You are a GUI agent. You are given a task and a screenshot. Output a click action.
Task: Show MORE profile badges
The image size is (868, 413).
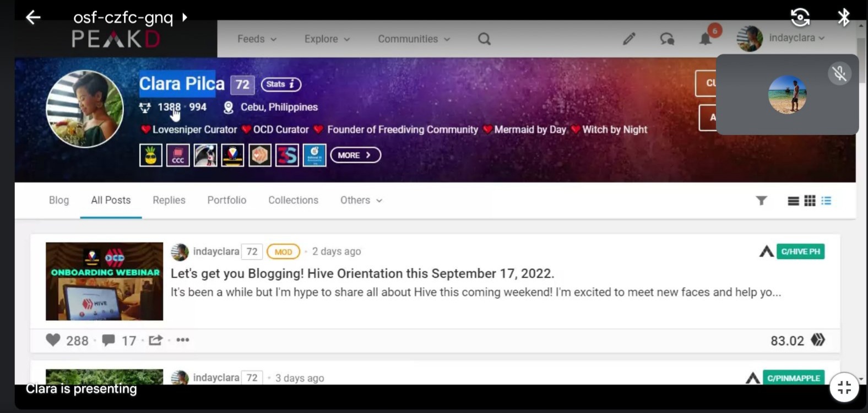pos(355,155)
